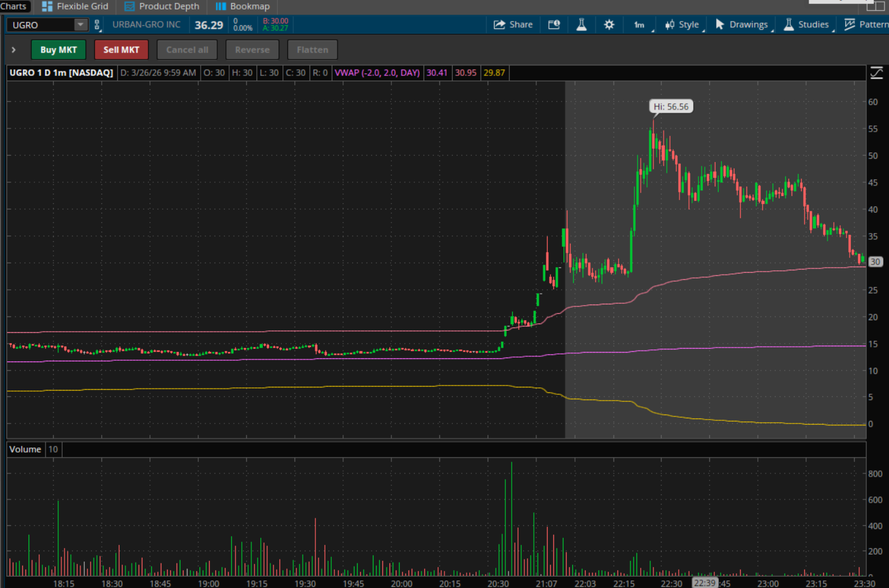Click the chart scale settings icon

click(x=876, y=73)
